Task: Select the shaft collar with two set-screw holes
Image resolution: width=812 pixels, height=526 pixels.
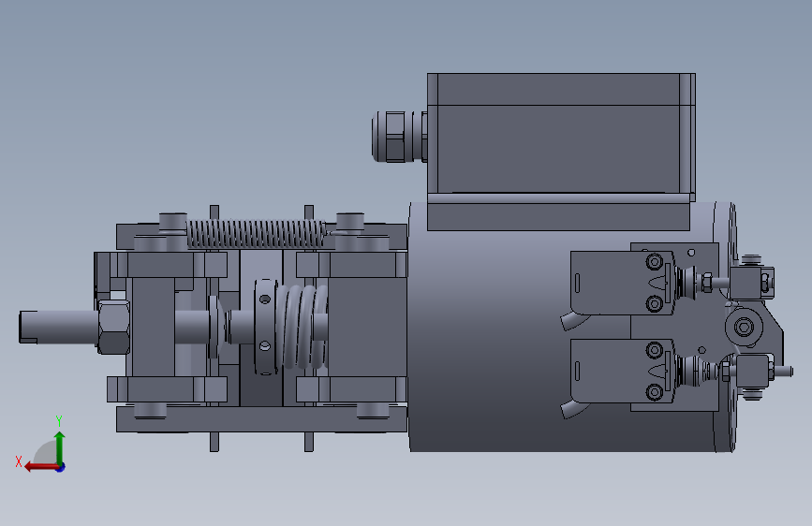Action: coord(265,327)
